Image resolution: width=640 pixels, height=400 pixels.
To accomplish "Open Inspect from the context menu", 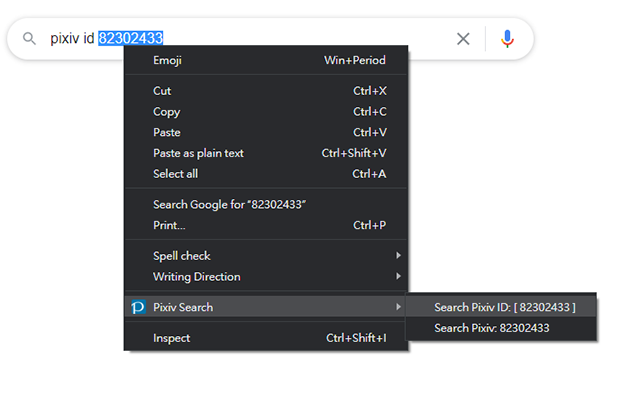I will (x=171, y=338).
